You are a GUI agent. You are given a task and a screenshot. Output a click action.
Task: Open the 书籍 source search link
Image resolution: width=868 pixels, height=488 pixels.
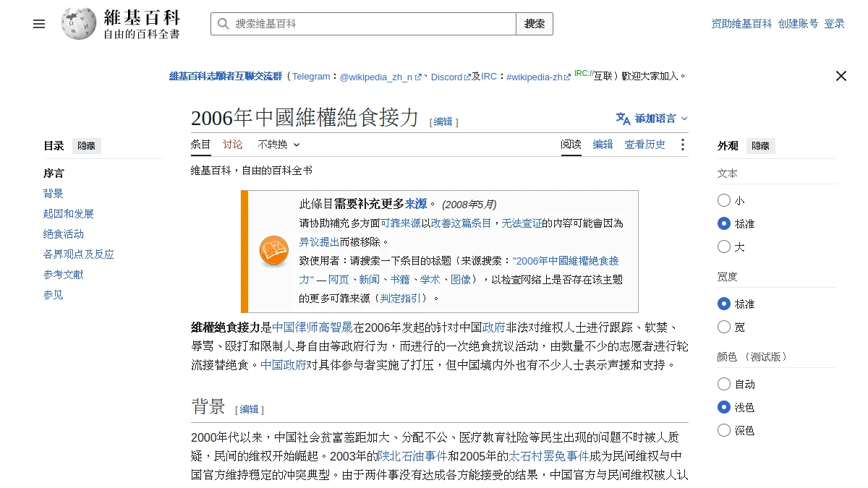[x=399, y=279]
